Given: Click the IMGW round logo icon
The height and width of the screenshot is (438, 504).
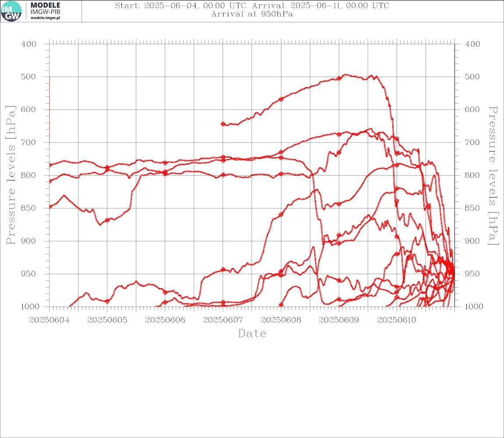Looking at the screenshot, I should (x=11, y=11).
